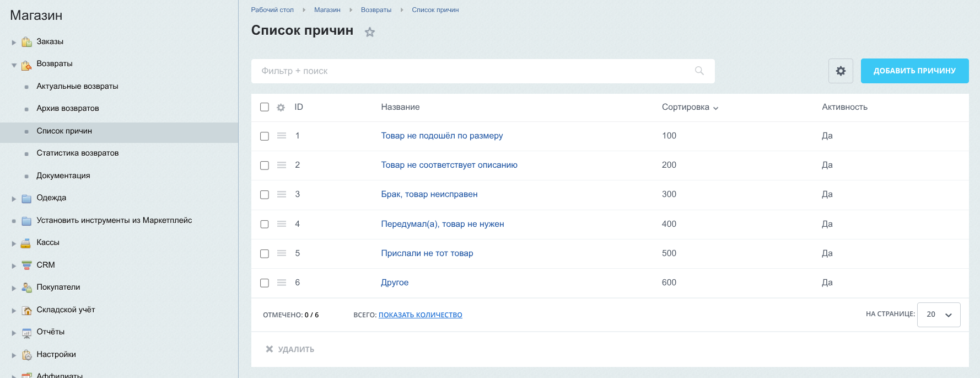Expand the CRM tree arrow

(14, 266)
